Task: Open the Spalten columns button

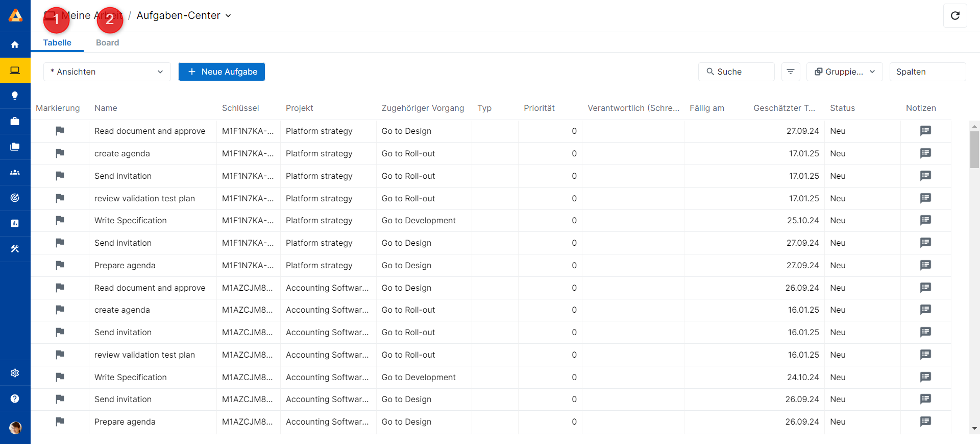Action: (x=927, y=72)
